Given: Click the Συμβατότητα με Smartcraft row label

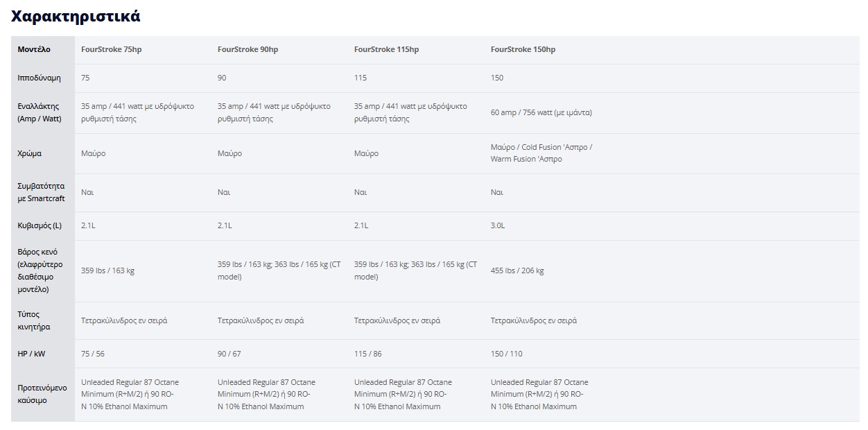Looking at the screenshot, I should coord(42,192).
